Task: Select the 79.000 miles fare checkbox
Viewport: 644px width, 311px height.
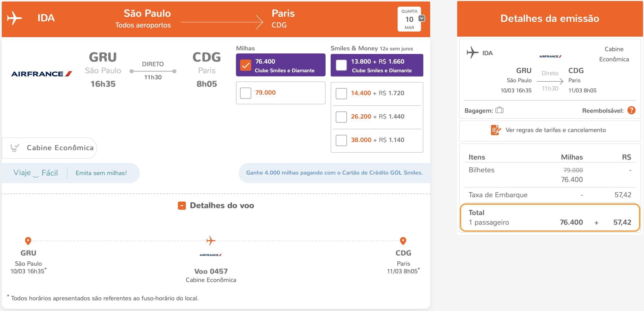Action: [x=246, y=93]
